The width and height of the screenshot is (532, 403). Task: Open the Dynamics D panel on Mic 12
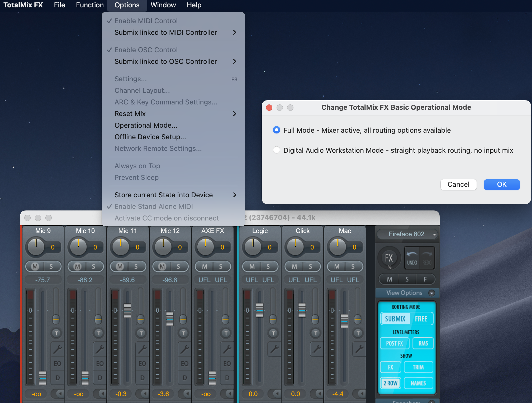click(185, 378)
